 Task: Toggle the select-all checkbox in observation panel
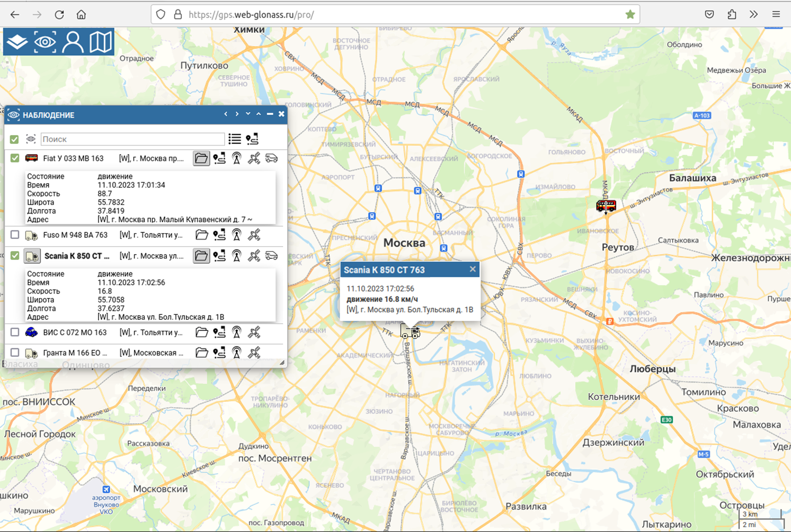click(14, 139)
